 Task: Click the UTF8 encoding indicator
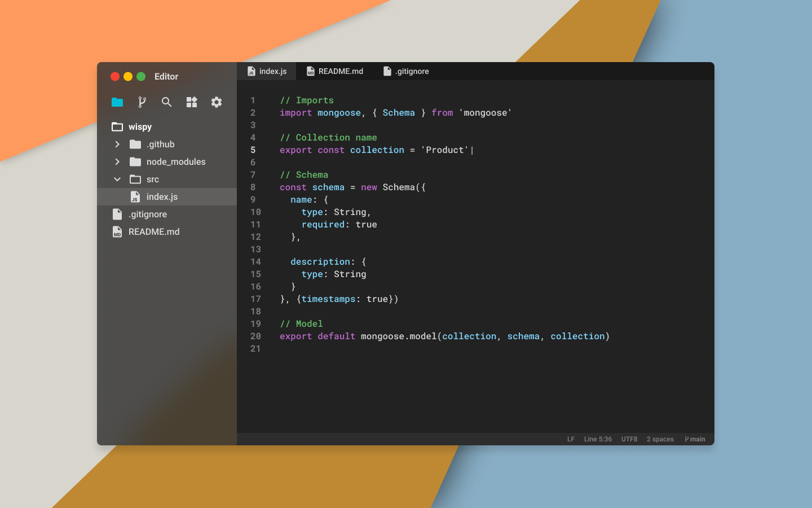coord(629,439)
